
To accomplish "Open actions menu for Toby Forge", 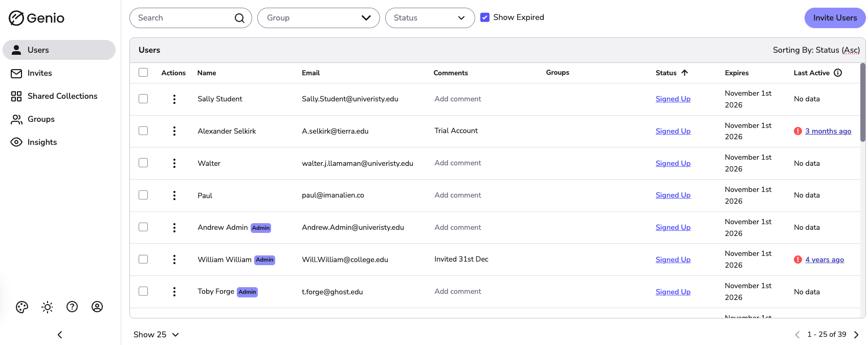I will click(174, 292).
